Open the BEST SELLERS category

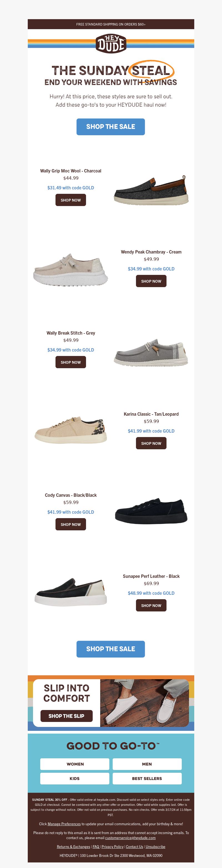pos(147,778)
